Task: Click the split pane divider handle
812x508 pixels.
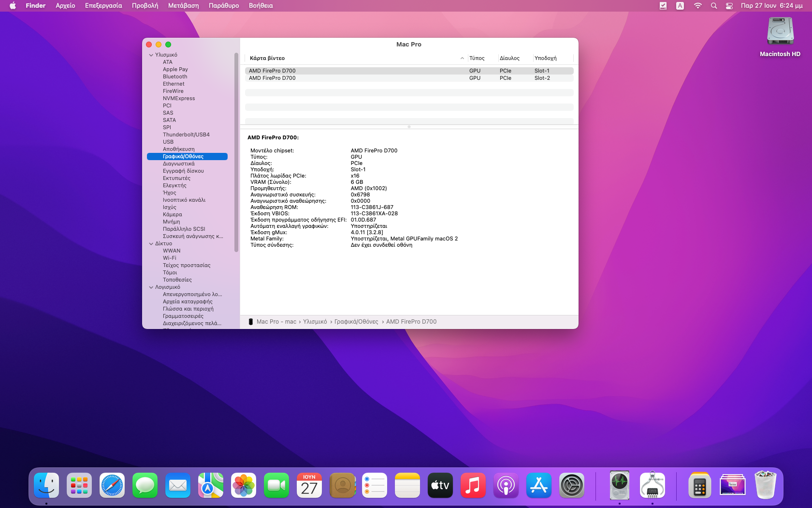Action: click(409, 127)
